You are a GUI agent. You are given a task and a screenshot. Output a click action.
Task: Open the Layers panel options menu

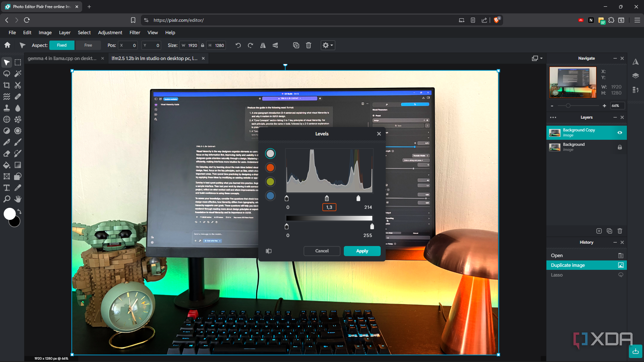553,117
